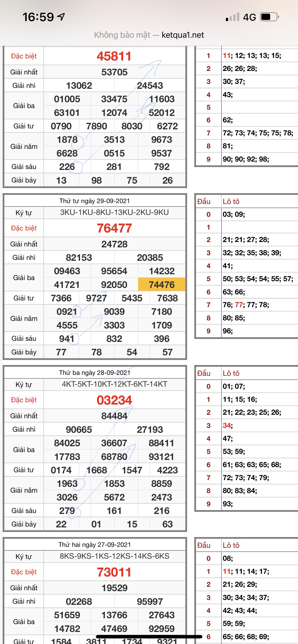298x644 pixels.
Task: Tap fifth prize number 9039
Action: (114, 312)
